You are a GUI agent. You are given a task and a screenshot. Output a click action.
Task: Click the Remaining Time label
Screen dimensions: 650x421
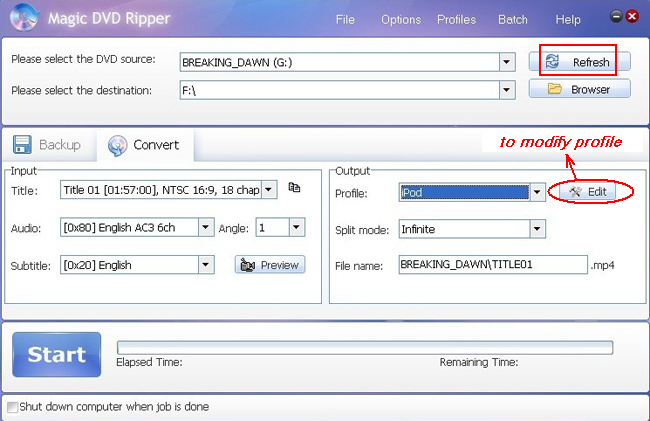click(479, 362)
